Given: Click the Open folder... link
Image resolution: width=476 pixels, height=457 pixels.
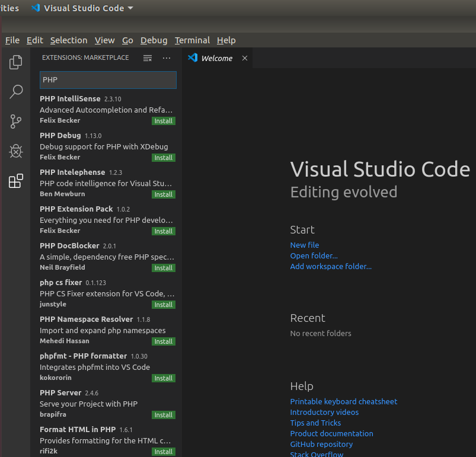Looking at the screenshot, I should pos(314,255).
